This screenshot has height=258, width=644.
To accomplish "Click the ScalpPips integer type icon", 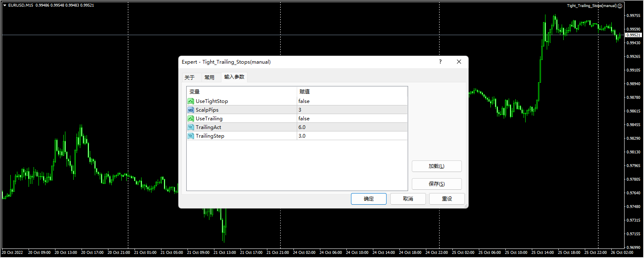I will pos(191,110).
